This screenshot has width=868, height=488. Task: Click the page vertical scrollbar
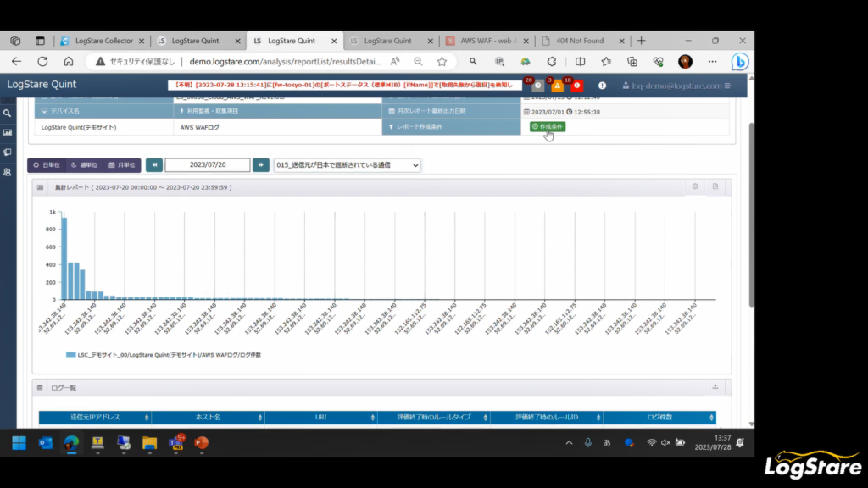pyautogui.click(x=751, y=214)
